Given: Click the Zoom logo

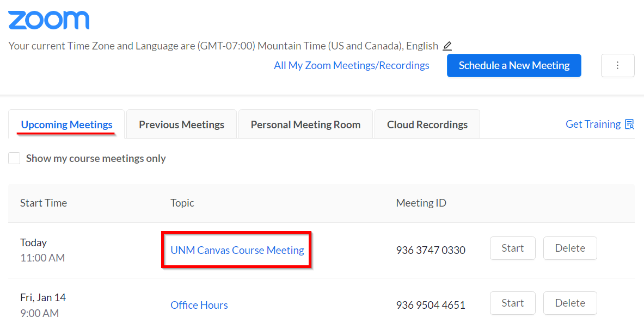Looking at the screenshot, I should (x=49, y=20).
